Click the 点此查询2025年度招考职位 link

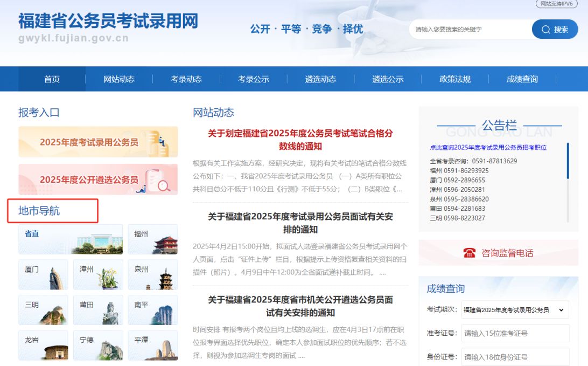point(488,147)
